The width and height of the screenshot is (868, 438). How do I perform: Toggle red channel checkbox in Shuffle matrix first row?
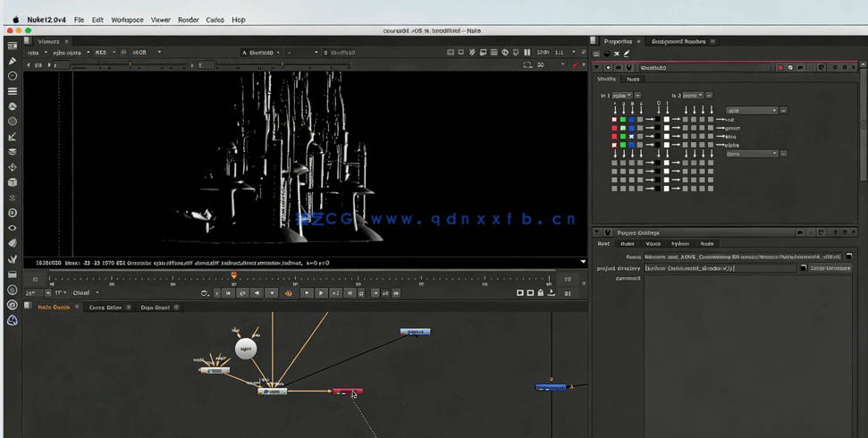click(x=614, y=119)
